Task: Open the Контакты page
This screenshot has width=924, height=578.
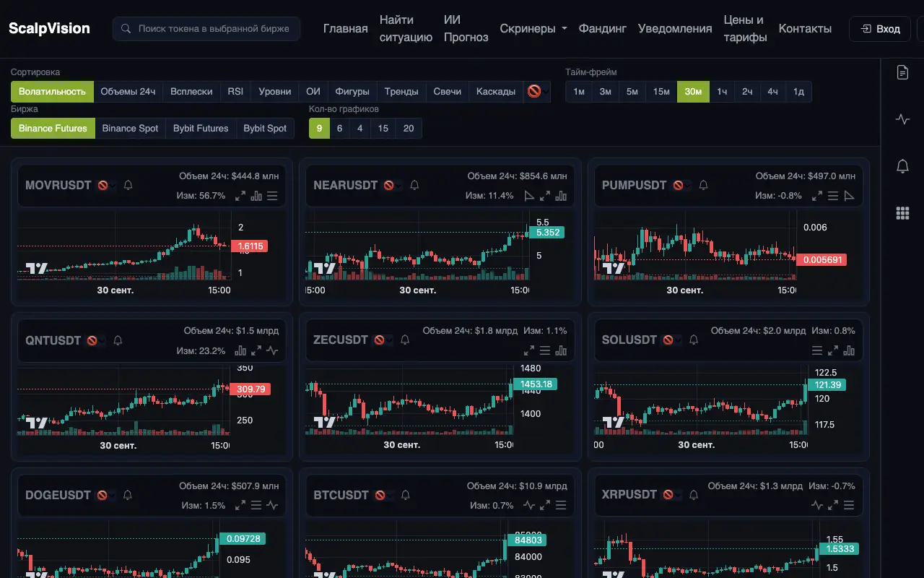Action: coord(805,29)
